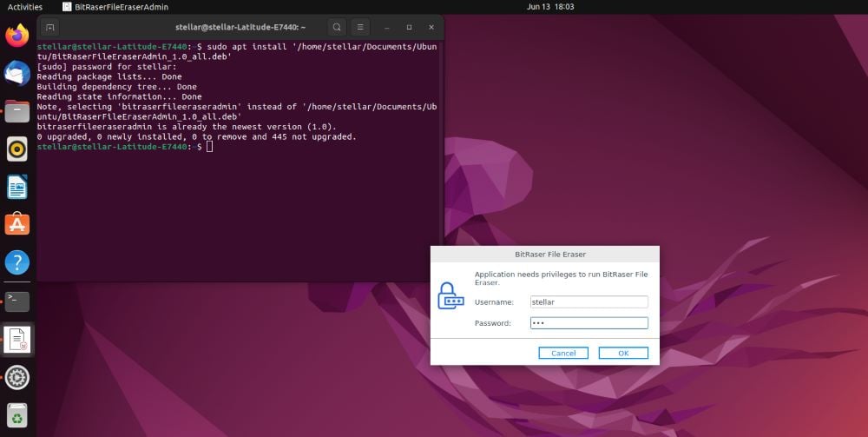The width and height of the screenshot is (868, 437).
Task: Focus the Password input field
Action: point(589,323)
